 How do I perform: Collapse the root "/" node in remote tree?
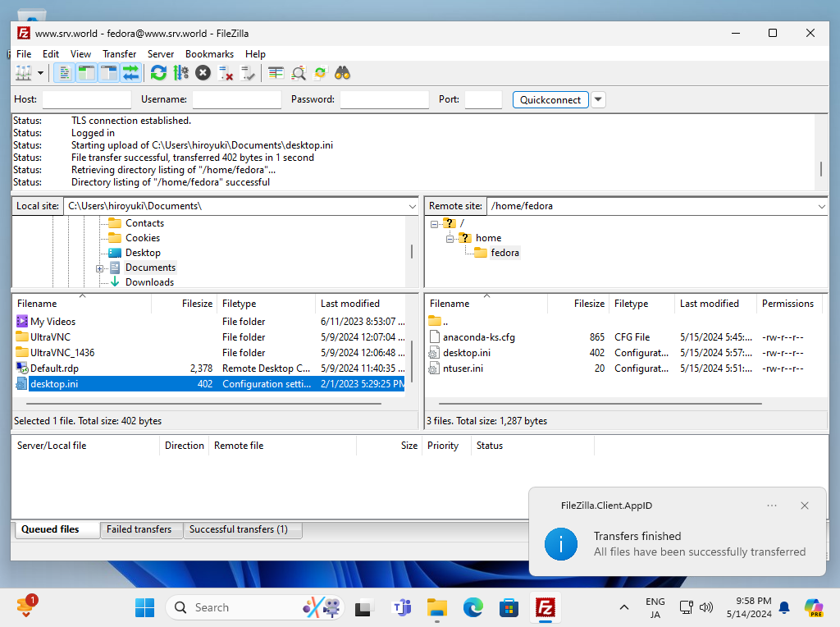(435, 224)
